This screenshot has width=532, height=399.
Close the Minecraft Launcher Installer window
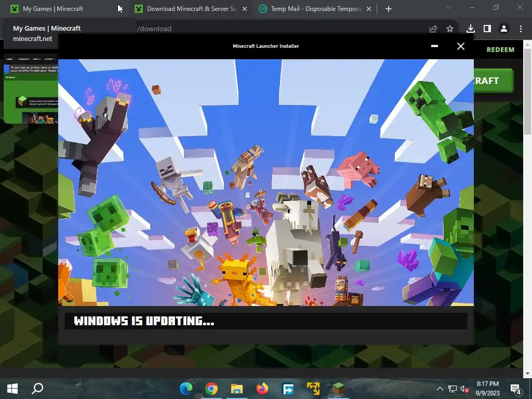point(461,46)
